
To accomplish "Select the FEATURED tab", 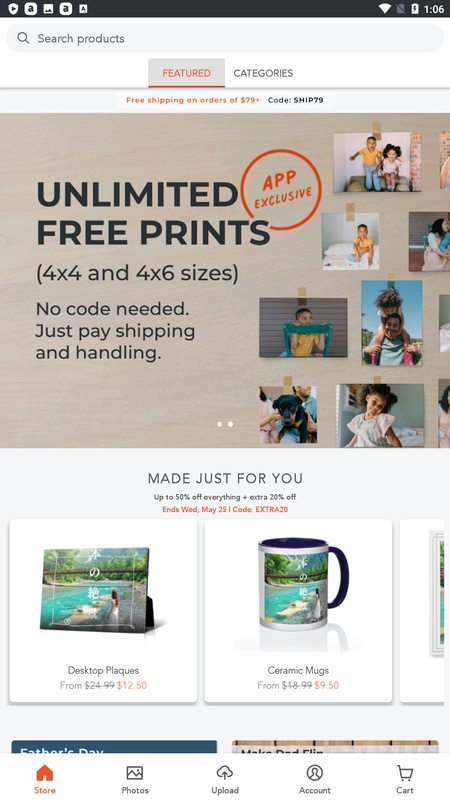I will [x=186, y=73].
